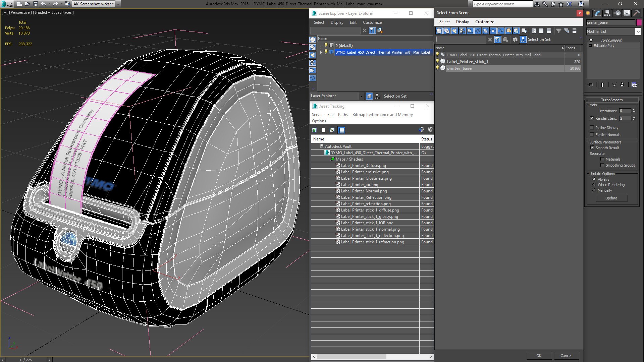Click Invert Selection icon in Select From Scene
This screenshot has width=644, height=362.
[549, 31]
